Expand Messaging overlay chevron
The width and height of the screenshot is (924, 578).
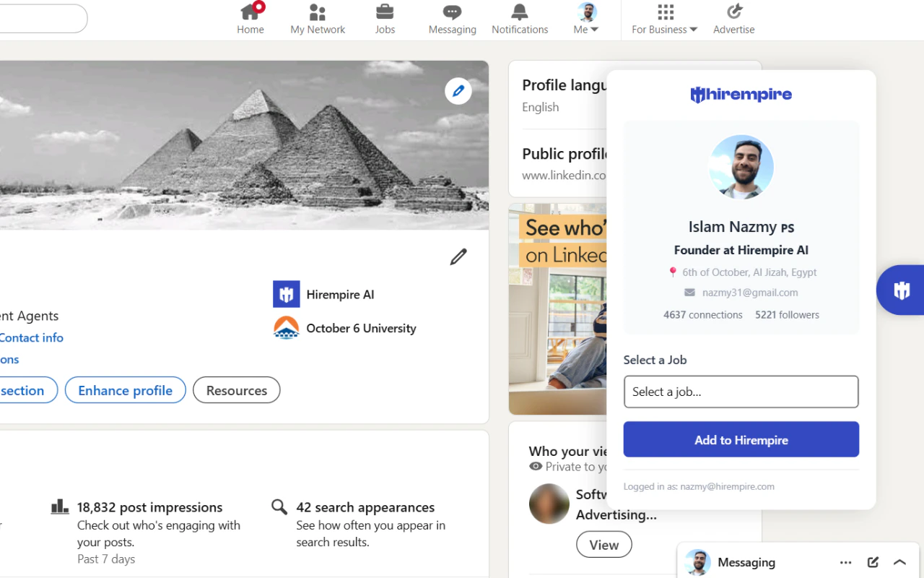click(899, 562)
